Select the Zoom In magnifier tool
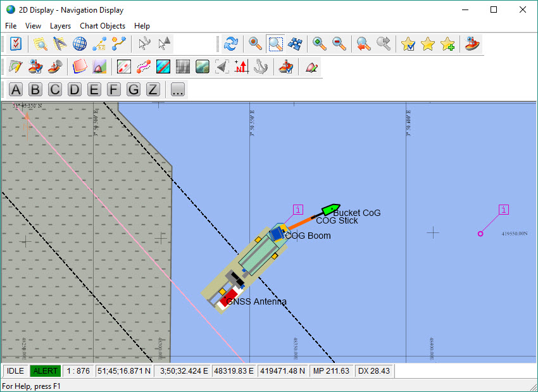 tap(320, 44)
